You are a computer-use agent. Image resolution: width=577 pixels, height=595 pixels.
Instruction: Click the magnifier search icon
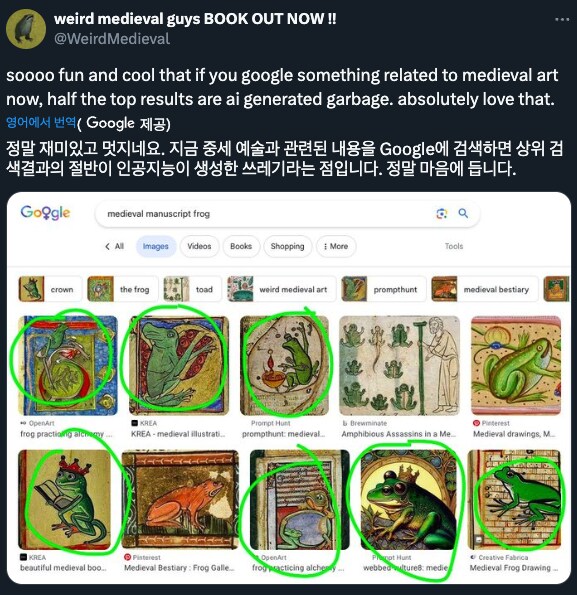point(463,213)
